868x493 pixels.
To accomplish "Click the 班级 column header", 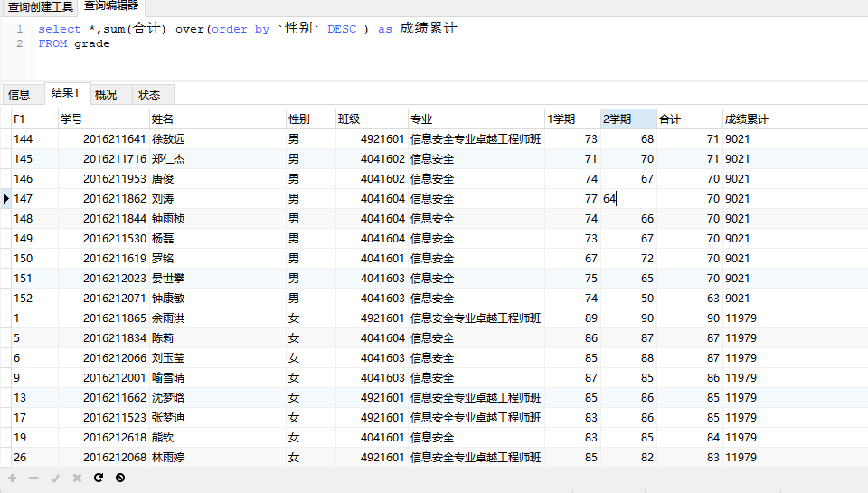I will pyautogui.click(x=372, y=119).
